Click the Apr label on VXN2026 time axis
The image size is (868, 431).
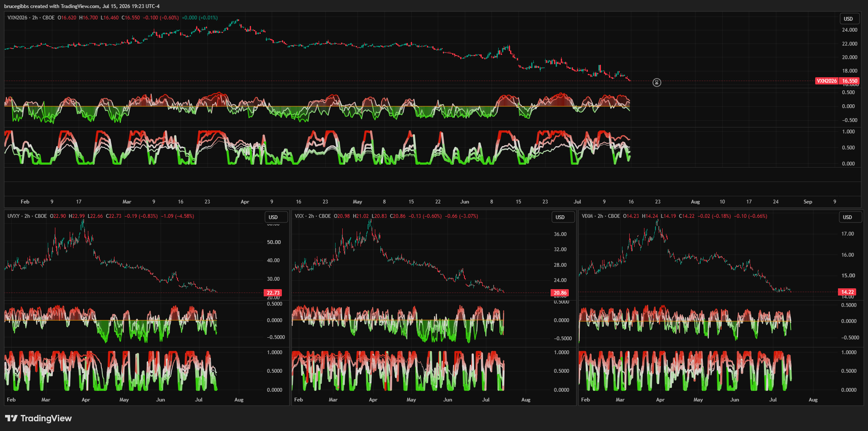click(245, 202)
